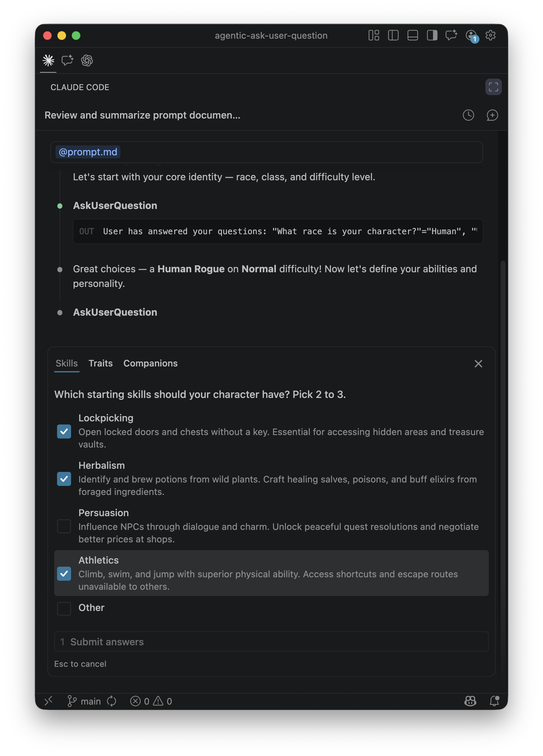Select the Claude Code sparkle tab icon
Image resolution: width=543 pixels, height=756 pixels.
tap(48, 61)
